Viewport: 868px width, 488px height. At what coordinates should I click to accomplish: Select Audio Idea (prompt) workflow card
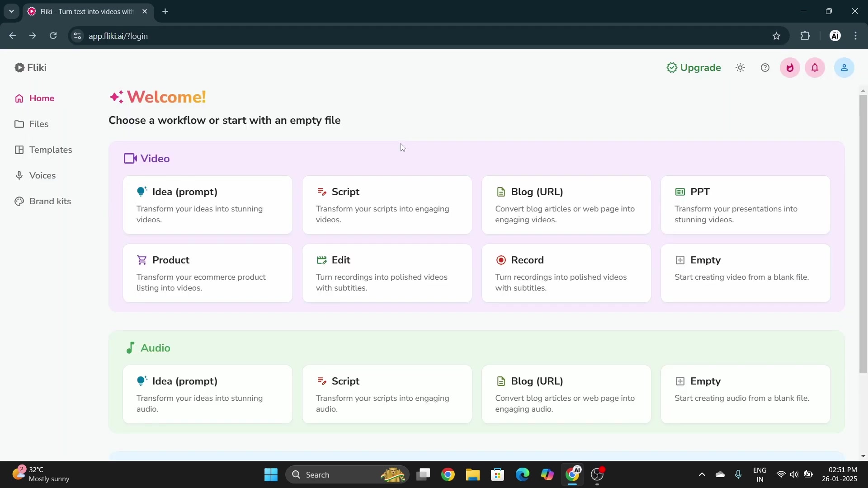pyautogui.click(x=208, y=394)
